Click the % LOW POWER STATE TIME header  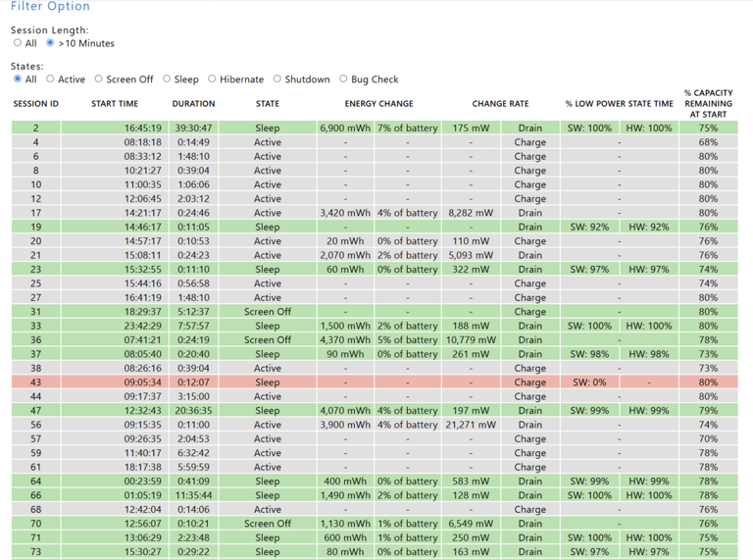click(x=620, y=104)
